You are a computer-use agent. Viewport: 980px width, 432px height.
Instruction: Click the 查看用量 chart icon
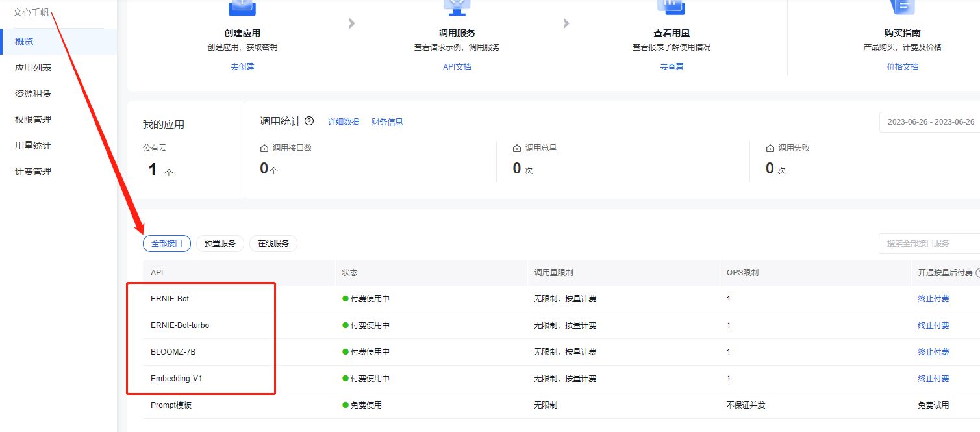coord(672,6)
